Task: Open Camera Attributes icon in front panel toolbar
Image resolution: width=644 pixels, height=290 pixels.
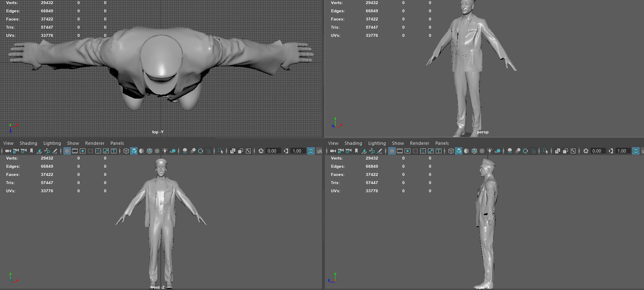Action: (23, 151)
